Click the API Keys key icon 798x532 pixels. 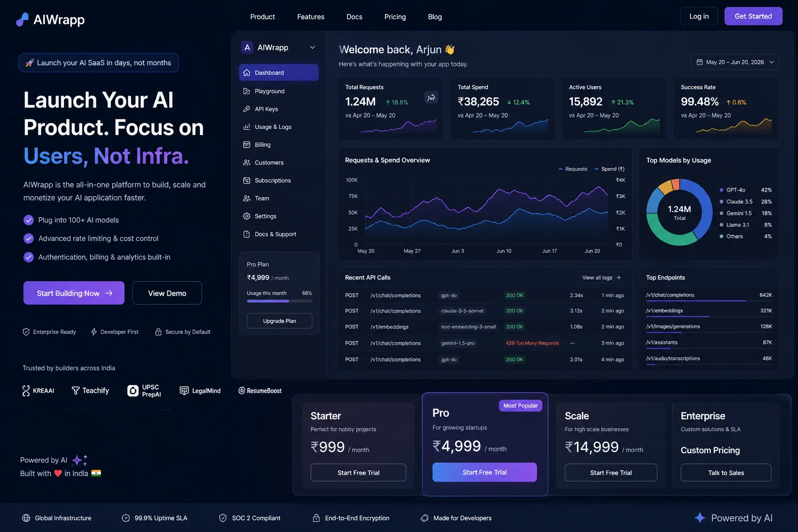tap(247, 109)
